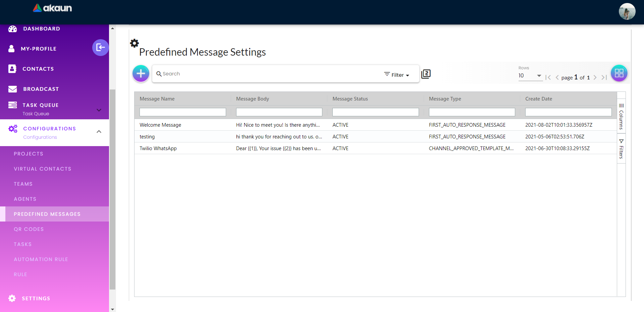Open the Dashboard from the sidebar

pyautogui.click(x=41, y=29)
